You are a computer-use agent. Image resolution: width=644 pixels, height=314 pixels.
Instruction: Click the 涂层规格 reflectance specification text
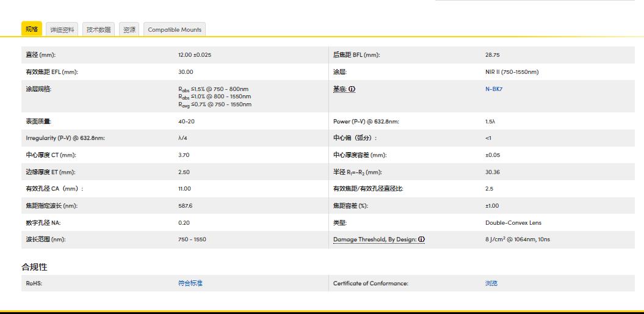214,97
